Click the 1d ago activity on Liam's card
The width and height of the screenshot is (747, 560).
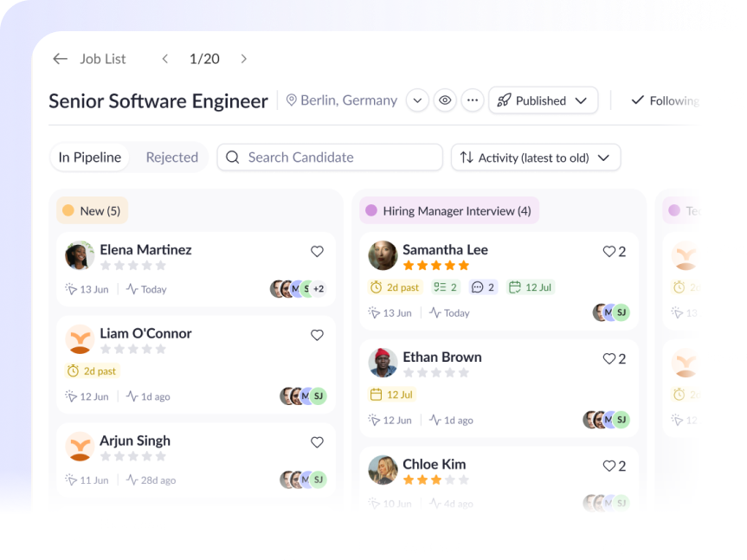[x=148, y=396]
